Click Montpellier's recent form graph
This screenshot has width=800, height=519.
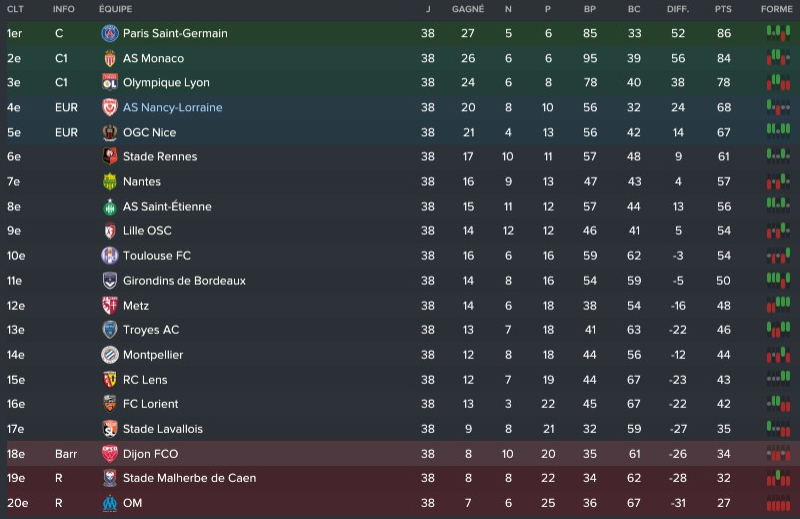(776, 355)
